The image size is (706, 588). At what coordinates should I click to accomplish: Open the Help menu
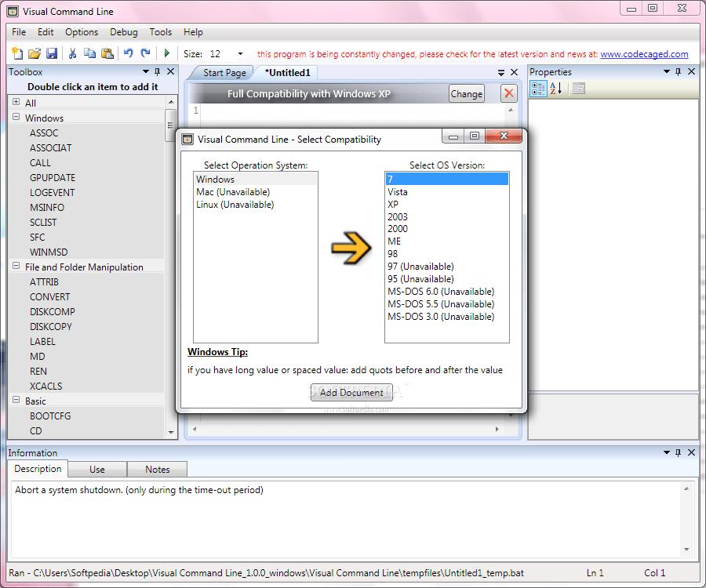click(x=193, y=32)
